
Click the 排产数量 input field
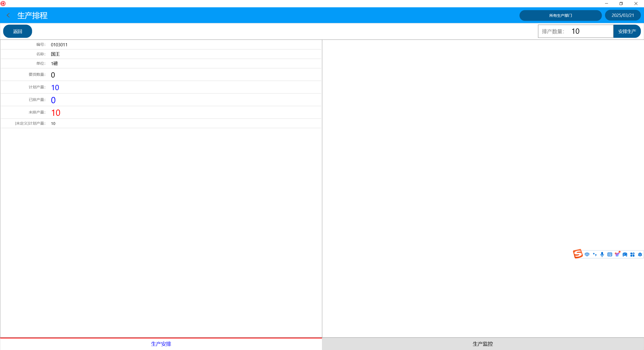tap(589, 31)
